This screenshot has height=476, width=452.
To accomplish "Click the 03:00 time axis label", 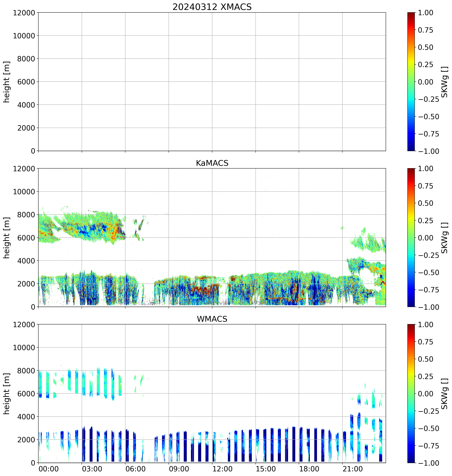I will pos(92,469).
